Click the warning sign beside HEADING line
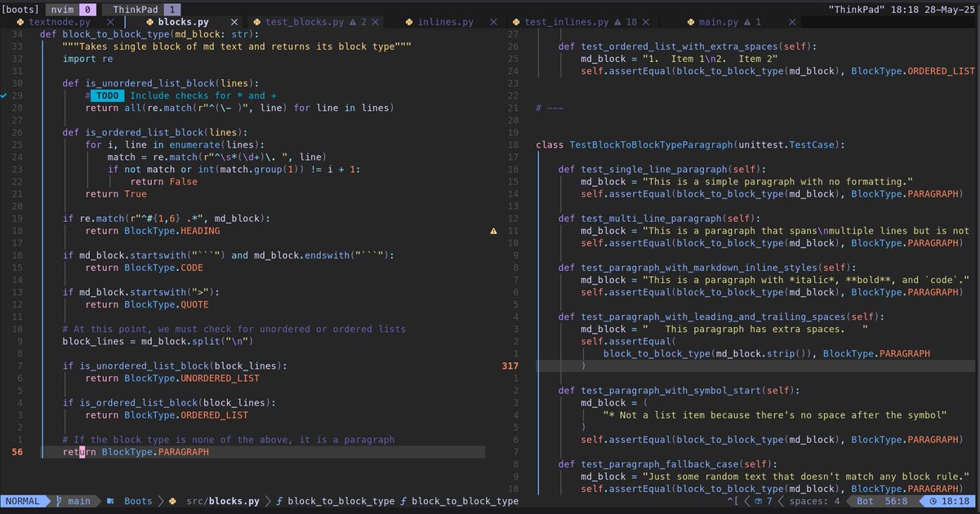Screen dimensions: 980x514 coord(493,231)
